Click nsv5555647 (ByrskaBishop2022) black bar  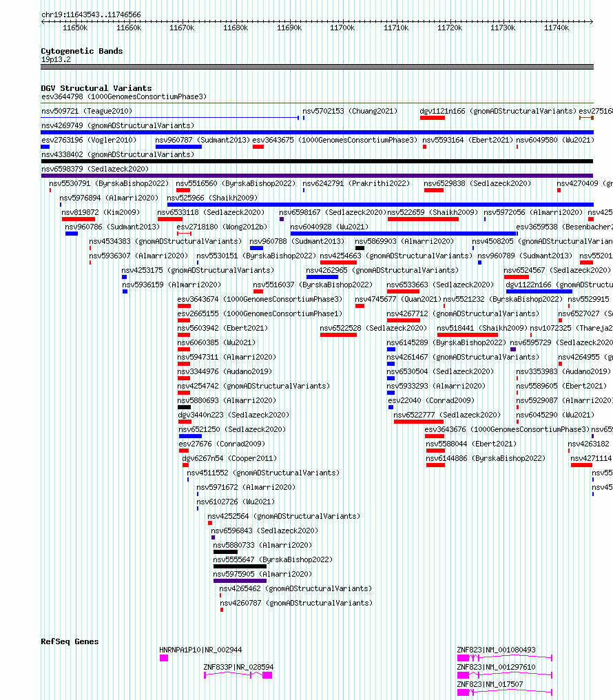click(240, 566)
